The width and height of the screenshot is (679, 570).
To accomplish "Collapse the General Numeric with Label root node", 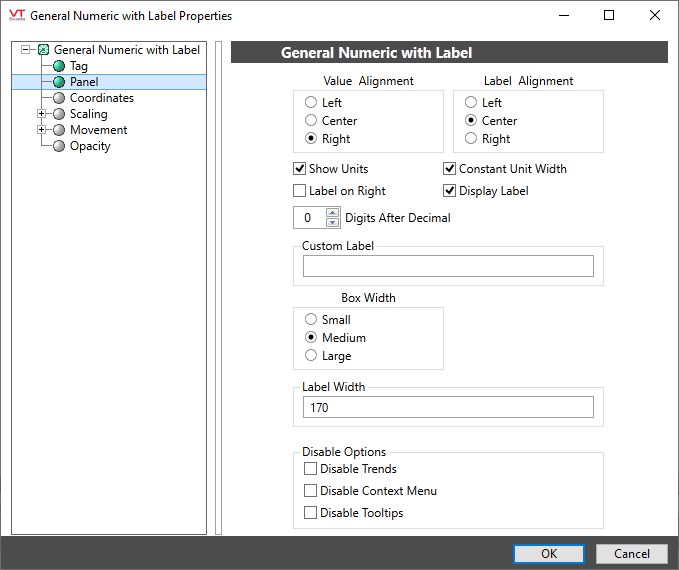I will coord(26,50).
